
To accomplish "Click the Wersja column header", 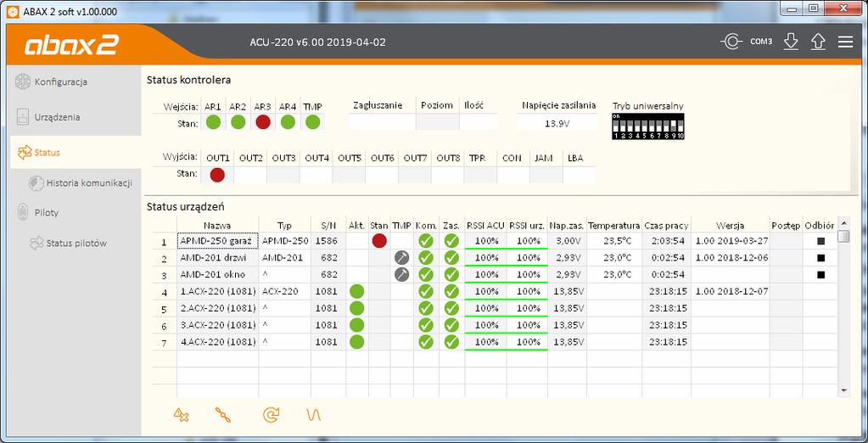I will (731, 226).
